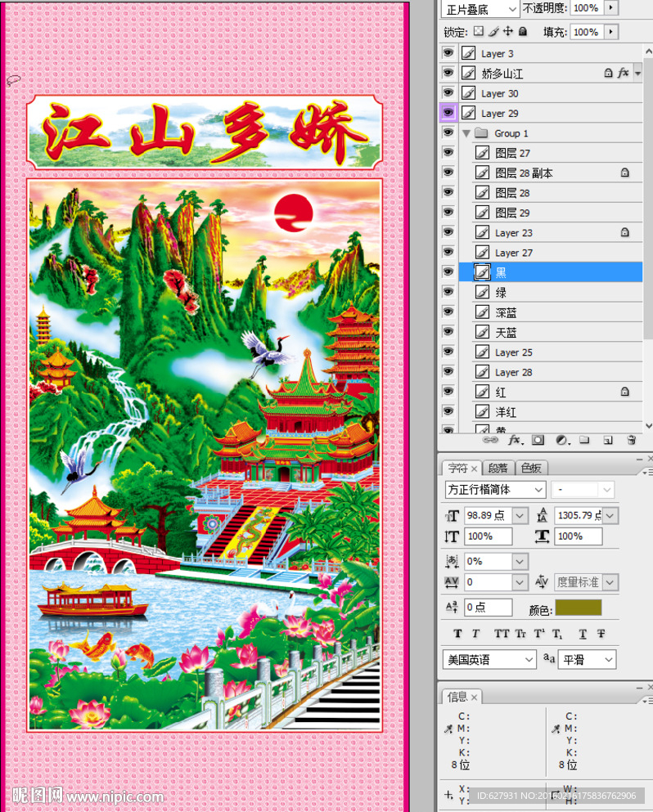
Task: Open the add layer style fx menu
Action: tap(516, 440)
